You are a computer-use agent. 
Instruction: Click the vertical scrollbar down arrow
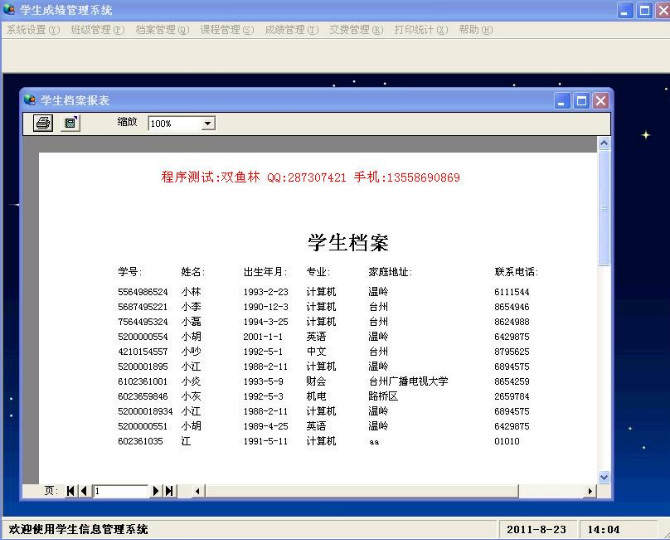604,477
